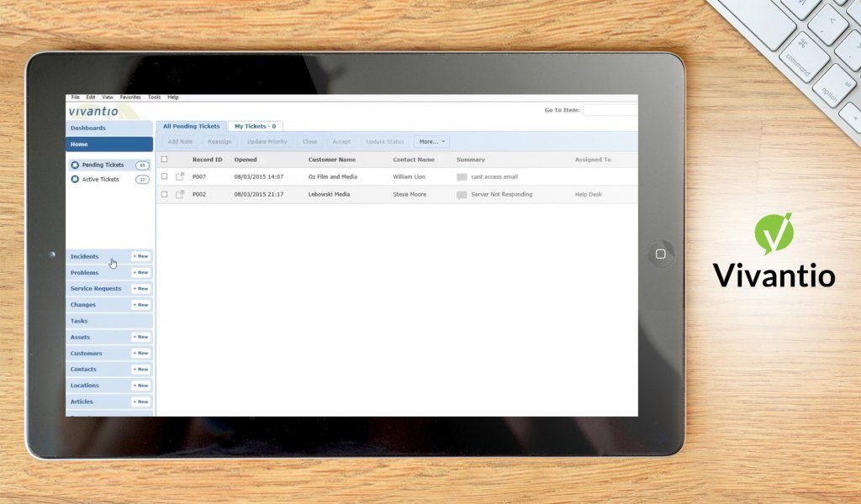Click the Reassign toolbar button
Image resolution: width=861 pixels, height=504 pixels.
pos(219,141)
